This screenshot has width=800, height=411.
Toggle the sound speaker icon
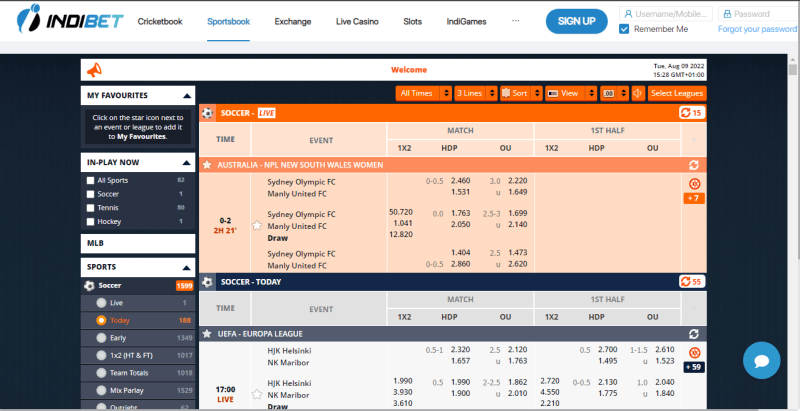[638, 93]
